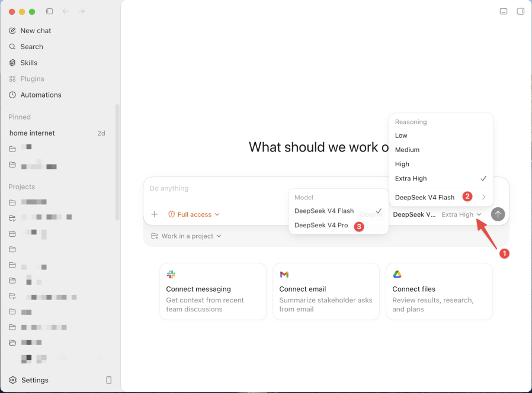
Task: Open pinned chat home internet
Action: point(57,133)
